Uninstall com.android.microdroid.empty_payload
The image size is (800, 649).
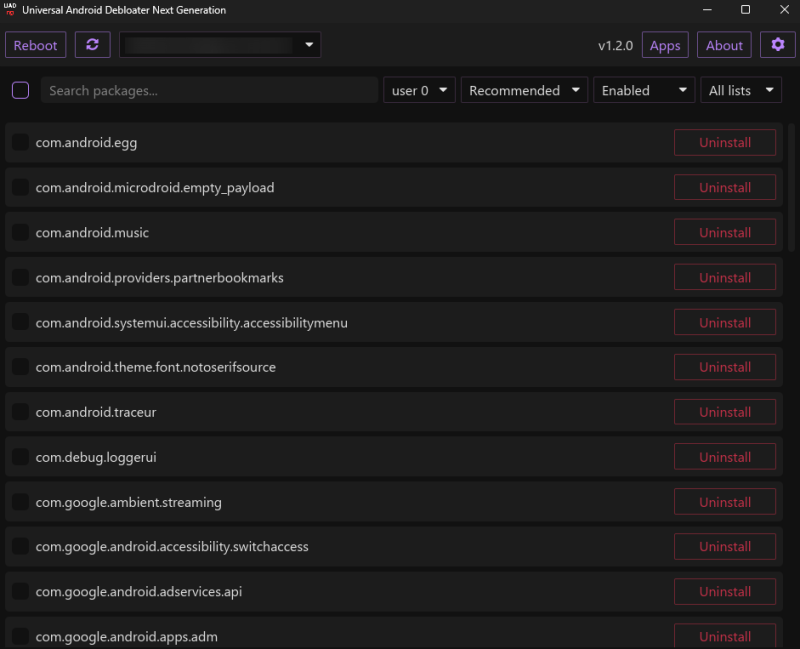(x=725, y=187)
